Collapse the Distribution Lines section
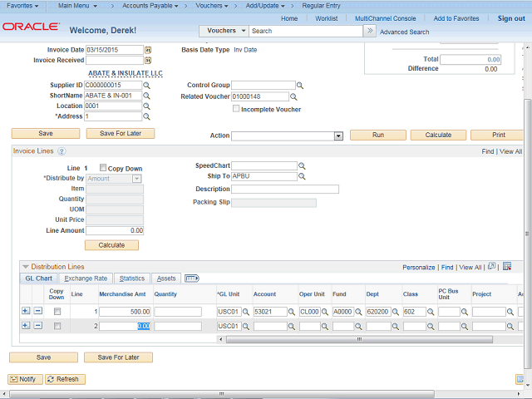Image resolution: width=532 pixels, height=399 pixels. pyautogui.click(x=25, y=267)
